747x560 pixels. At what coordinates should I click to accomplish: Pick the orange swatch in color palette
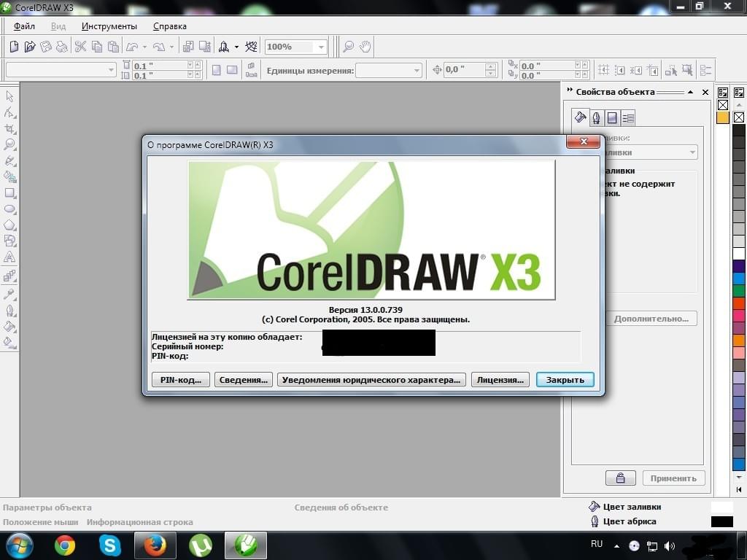[x=739, y=340]
